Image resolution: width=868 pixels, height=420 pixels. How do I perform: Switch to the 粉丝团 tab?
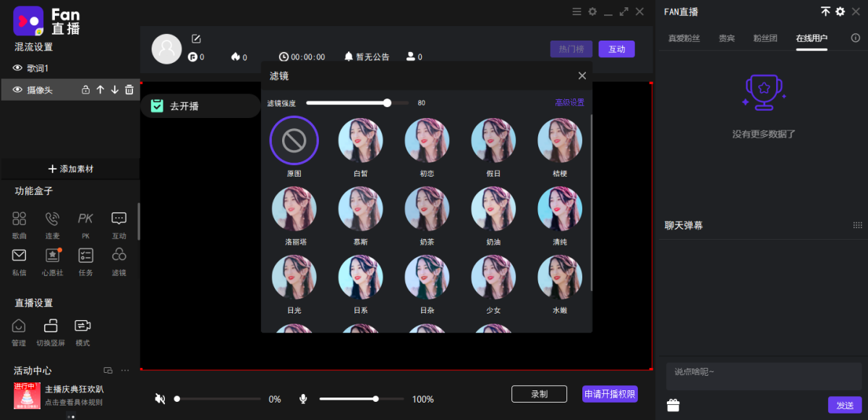[765, 38]
